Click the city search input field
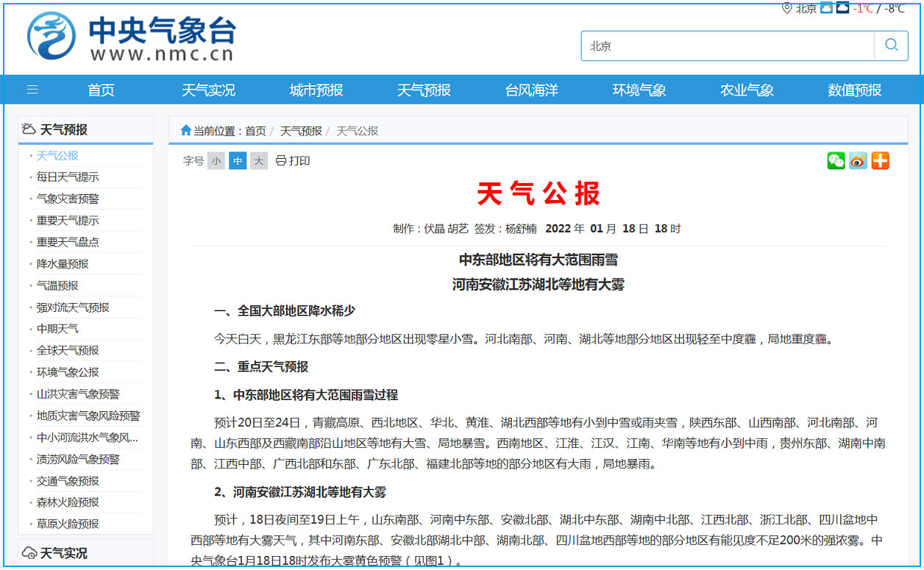The height and width of the screenshot is (570, 924). coord(727,46)
